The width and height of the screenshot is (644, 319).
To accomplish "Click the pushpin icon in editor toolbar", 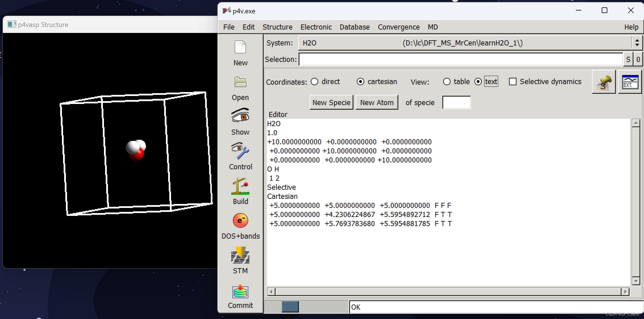I will 604,82.
